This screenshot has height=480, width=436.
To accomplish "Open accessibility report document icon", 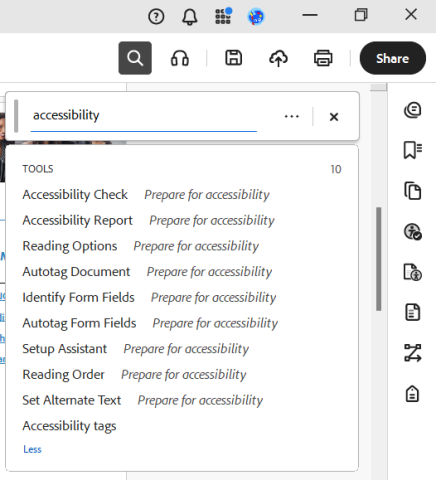I will pos(413,272).
